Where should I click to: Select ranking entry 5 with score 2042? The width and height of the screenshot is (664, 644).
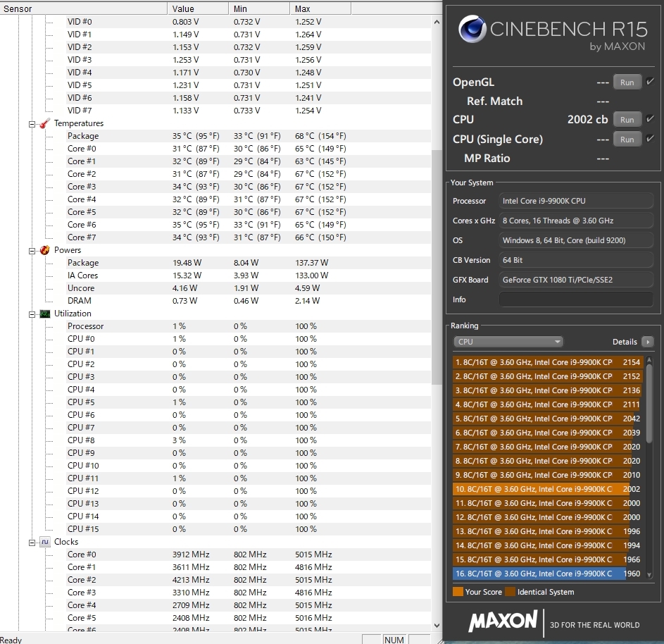[548, 419]
